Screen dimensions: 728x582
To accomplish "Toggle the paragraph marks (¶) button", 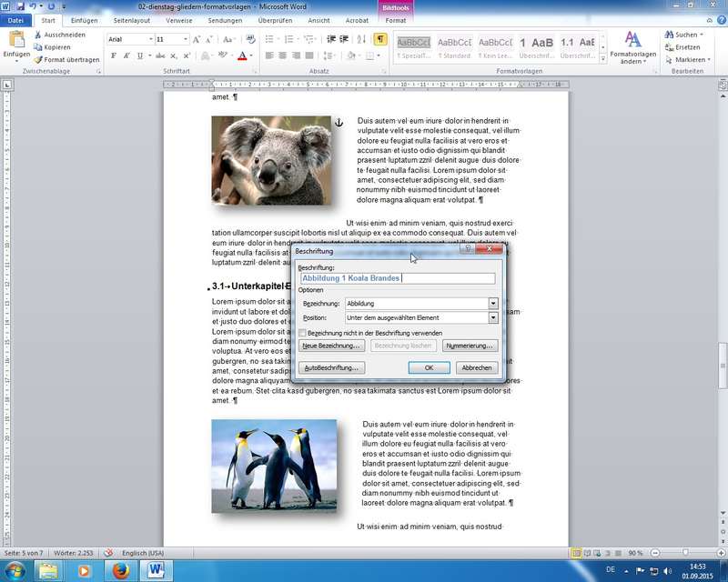I will [x=380, y=39].
